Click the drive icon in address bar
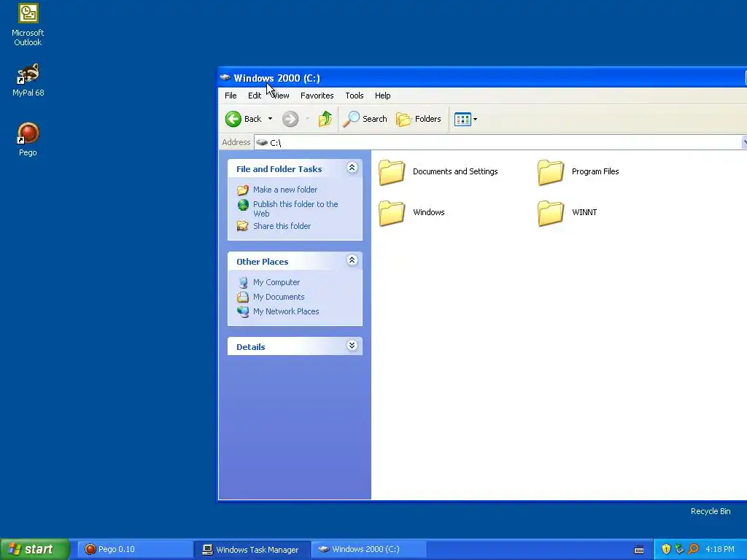 click(262, 142)
